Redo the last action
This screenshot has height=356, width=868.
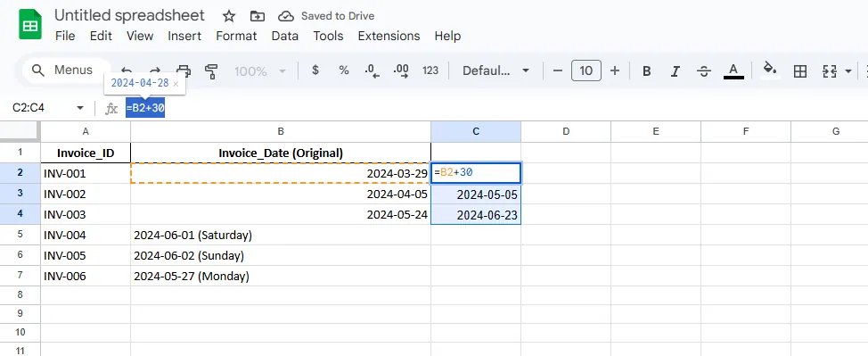(x=155, y=70)
